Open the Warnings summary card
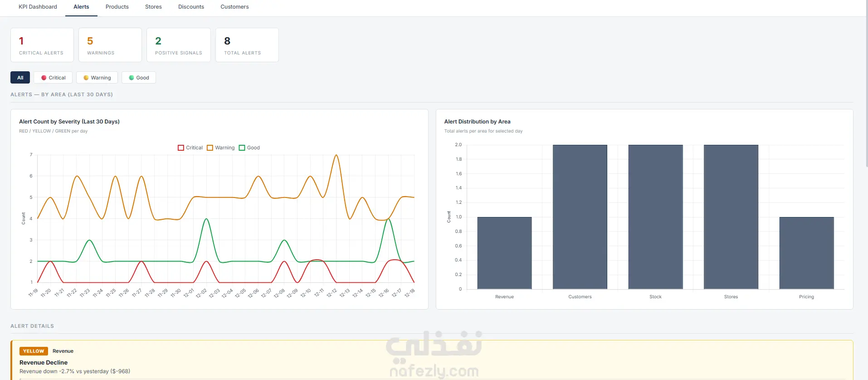Screen dimensions: 868x380 tap(110, 45)
